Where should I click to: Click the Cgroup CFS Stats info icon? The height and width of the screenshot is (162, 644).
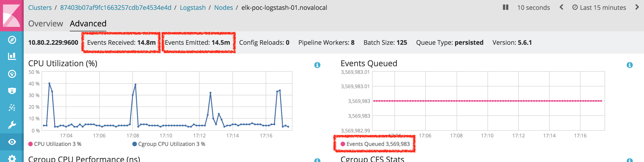pos(629,160)
